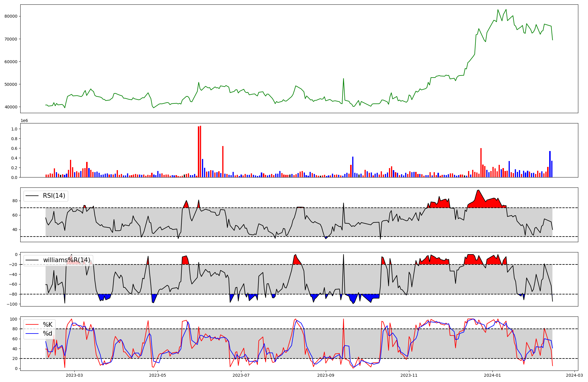588x382 pixels.
Task: Click the 80 tick on RSI axis
Action: pyautogui.click(x=15, y=201)
